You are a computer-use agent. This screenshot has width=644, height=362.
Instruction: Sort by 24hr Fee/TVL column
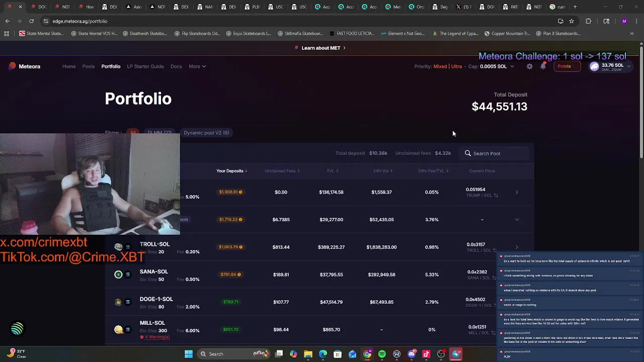(x=433, y=171)
